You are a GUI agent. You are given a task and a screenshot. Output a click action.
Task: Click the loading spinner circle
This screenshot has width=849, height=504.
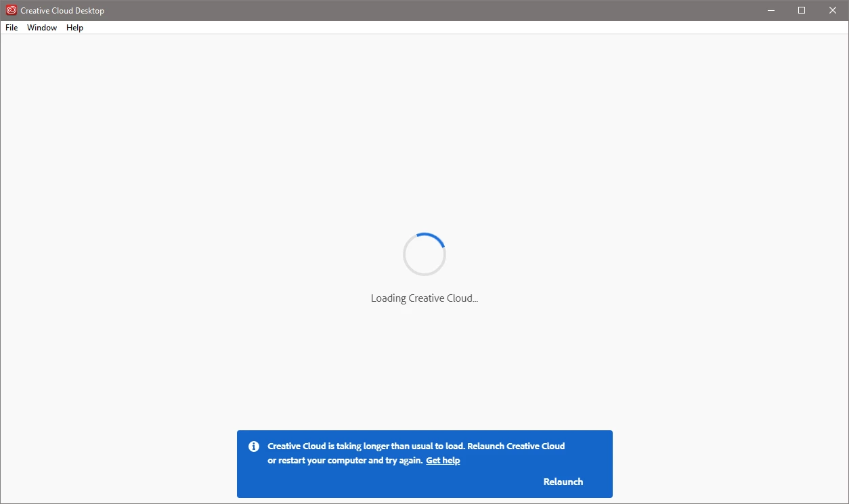pos(424,254)
